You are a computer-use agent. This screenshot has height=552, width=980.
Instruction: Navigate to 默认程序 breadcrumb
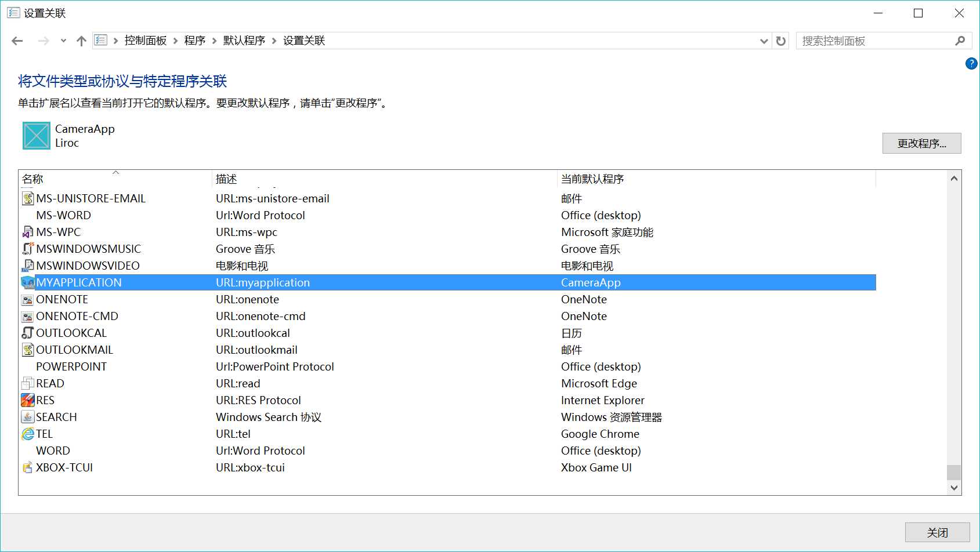pyautogui.click(x=244, y=41)
